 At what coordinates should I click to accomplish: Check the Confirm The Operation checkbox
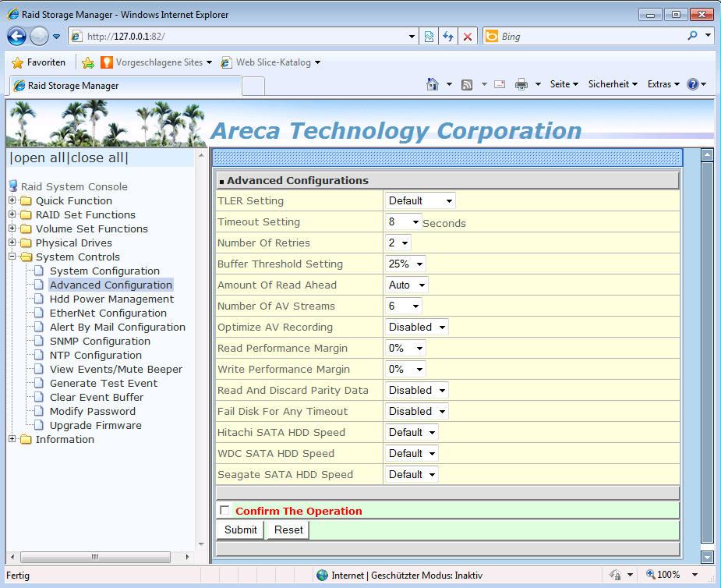pyautogui.click(x=224, y=511)
